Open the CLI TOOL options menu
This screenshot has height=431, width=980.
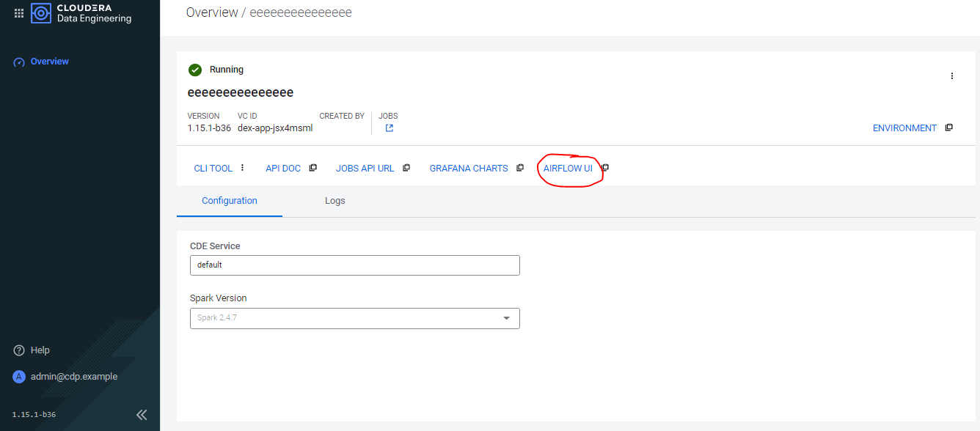[x=242, y=167]
